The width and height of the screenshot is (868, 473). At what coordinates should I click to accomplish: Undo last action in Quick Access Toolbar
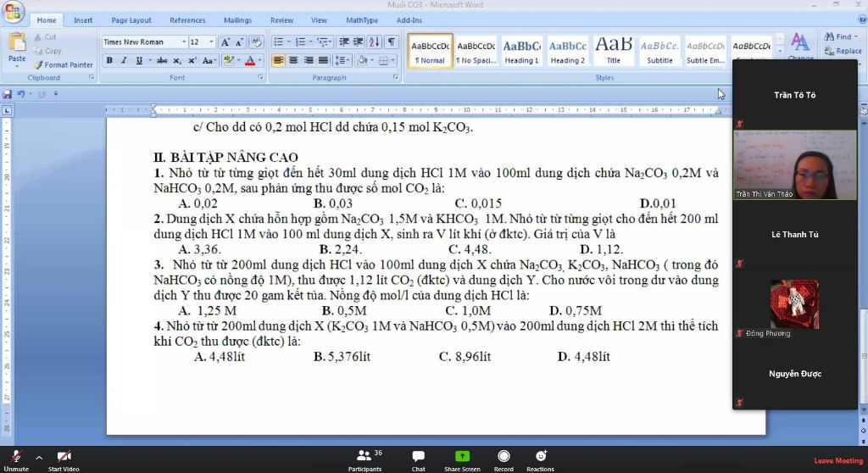[21, 94]
